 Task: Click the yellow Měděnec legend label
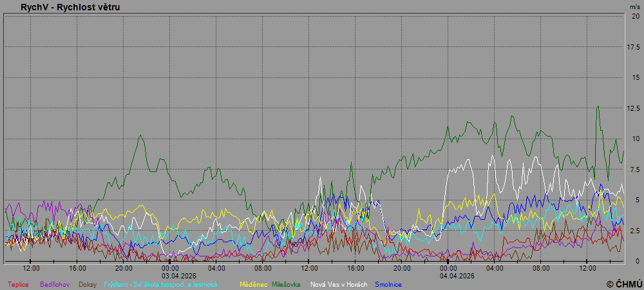click(253, 284)
